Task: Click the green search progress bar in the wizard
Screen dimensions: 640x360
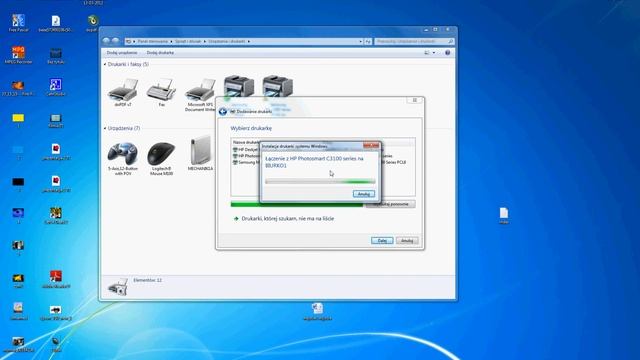Action: [297, 204]
